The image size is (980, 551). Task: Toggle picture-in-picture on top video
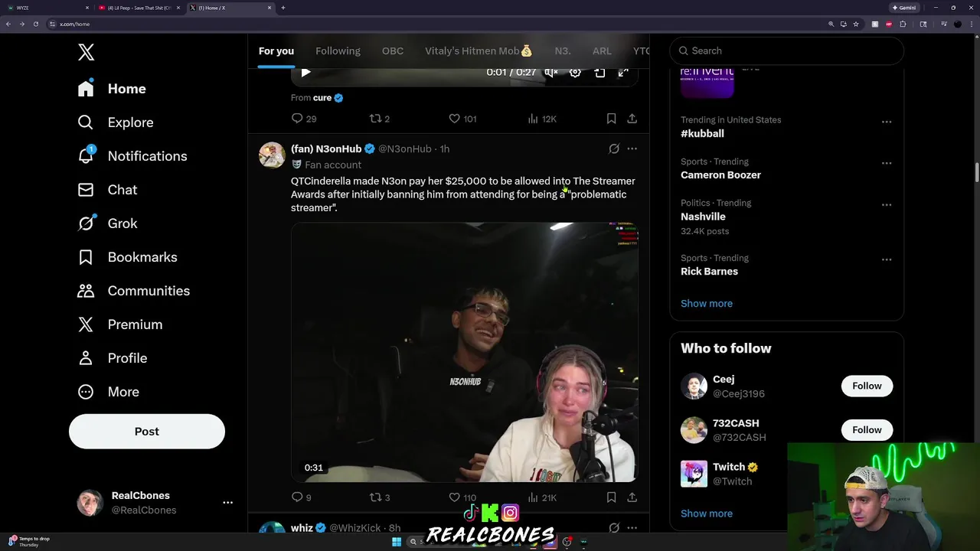(x=599, y=73)
